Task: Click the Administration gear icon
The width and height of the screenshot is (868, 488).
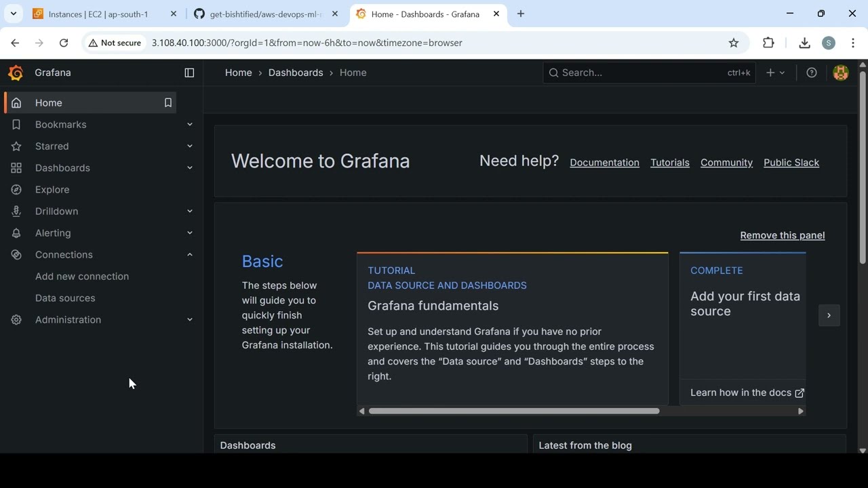Action: pos(16,320)
